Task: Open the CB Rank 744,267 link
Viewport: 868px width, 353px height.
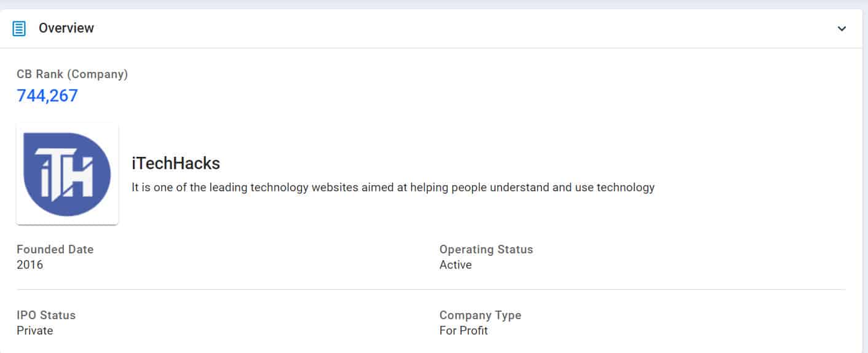Action: [x=47, y=96]
